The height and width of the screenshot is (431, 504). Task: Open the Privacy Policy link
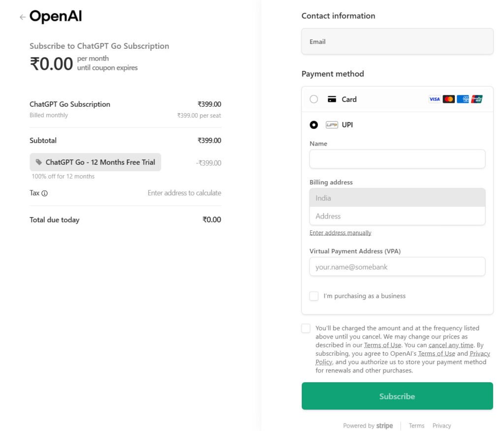pos(479,354)
